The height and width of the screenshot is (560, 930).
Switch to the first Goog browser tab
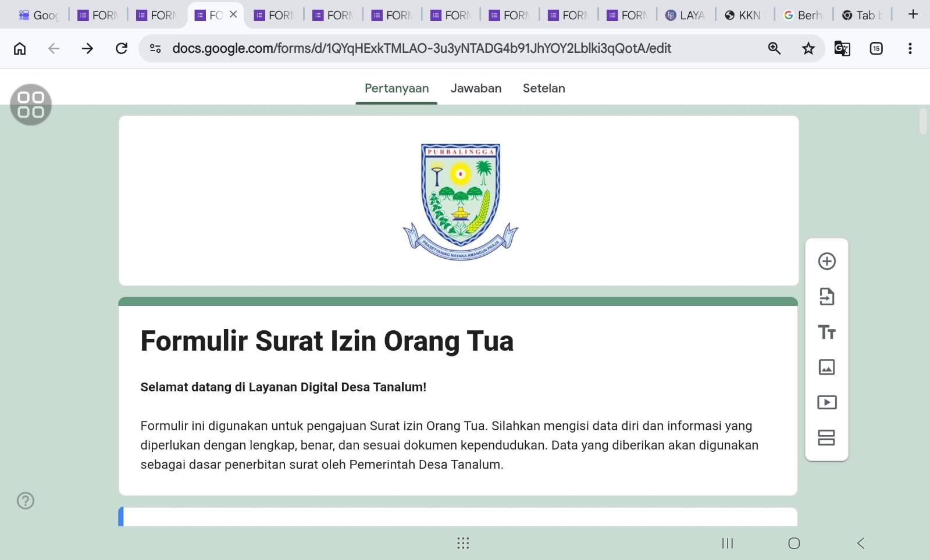[x=39, y=15]
